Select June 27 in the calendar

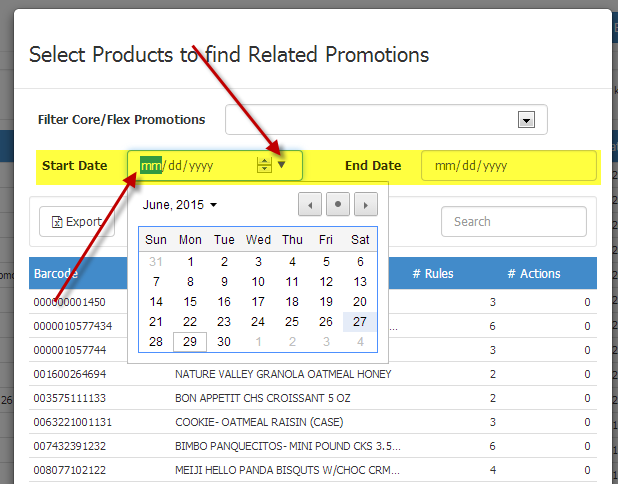click(360, 322)
